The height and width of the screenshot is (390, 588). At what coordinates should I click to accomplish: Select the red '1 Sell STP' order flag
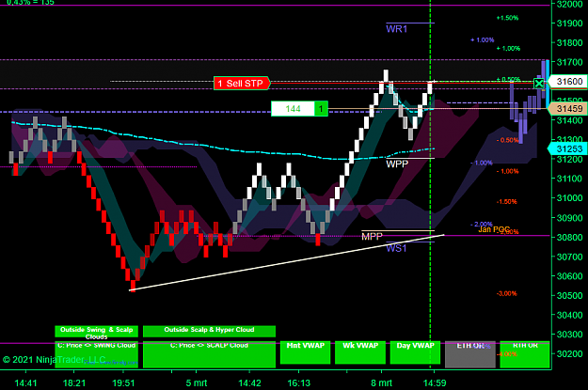pyautogui.click(x=242, y=84)
